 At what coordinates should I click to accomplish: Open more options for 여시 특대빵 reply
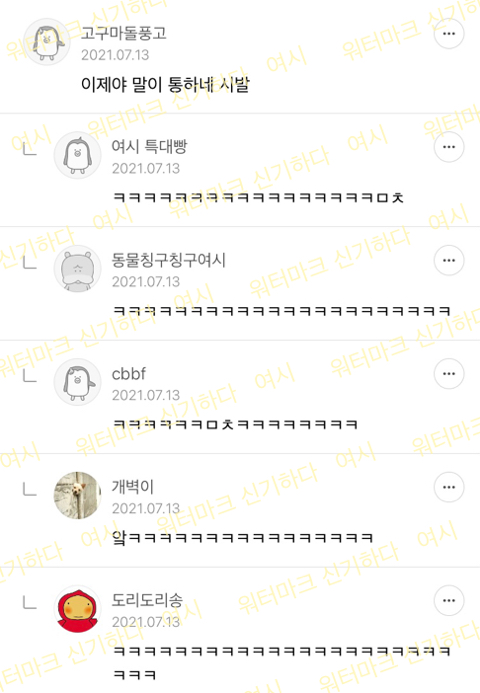click(x=449, y=147)
